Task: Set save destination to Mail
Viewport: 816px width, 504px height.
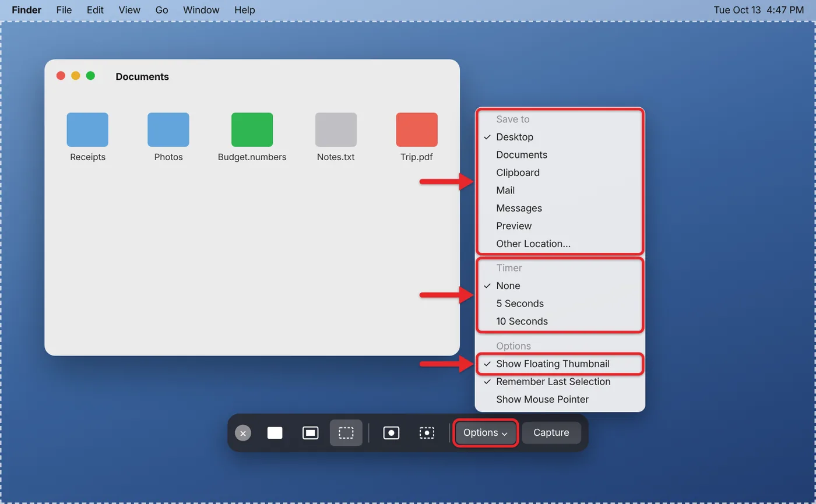Action: [x=560, y=191]
